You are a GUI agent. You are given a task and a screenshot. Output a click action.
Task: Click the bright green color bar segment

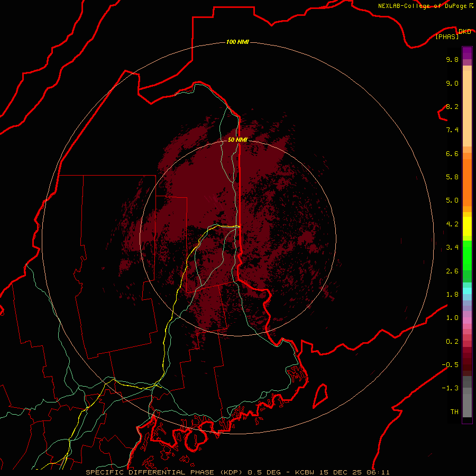(x=467, y=255)
